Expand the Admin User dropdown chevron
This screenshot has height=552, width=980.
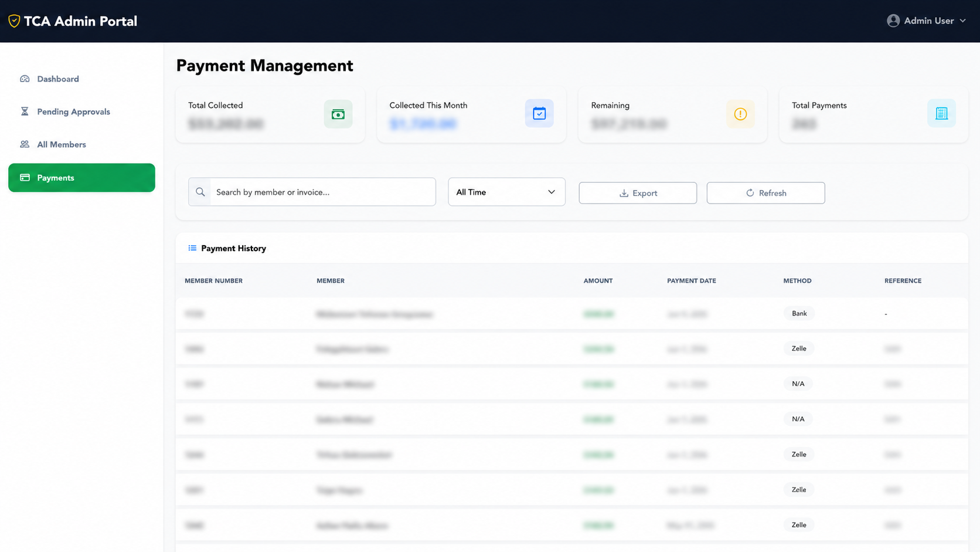tap(962, 21)
